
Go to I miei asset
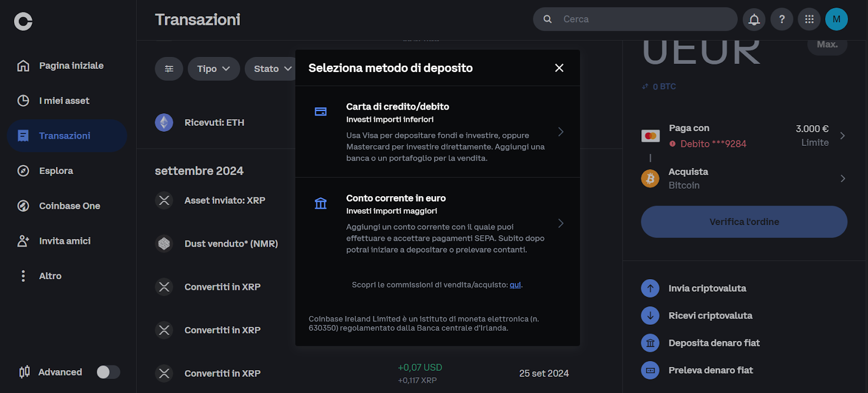tap(67, 101)
